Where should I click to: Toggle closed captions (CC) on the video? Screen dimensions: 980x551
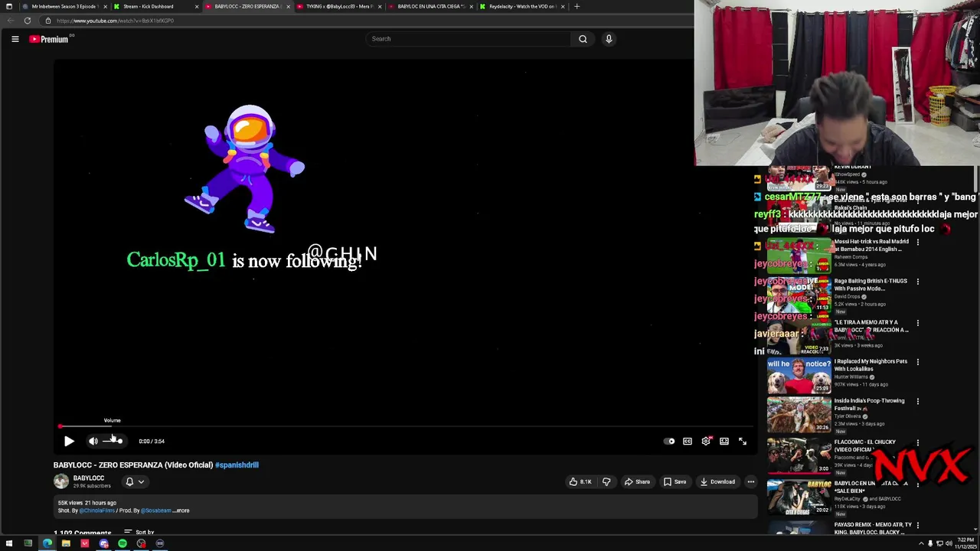click(688, 441)
